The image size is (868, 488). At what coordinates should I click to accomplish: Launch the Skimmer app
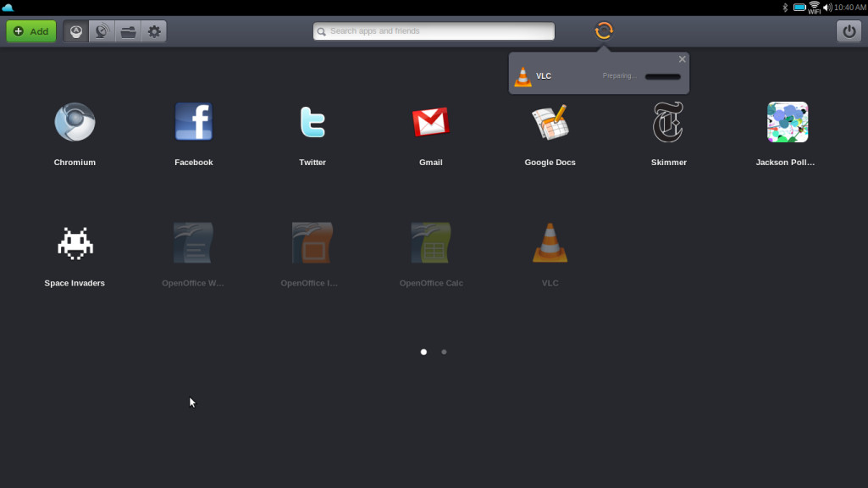tap(668, 122)
